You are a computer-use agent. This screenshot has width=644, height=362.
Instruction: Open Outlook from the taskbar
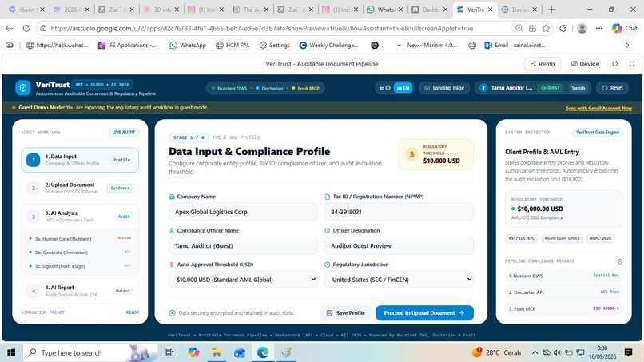[x=240, y=352]
